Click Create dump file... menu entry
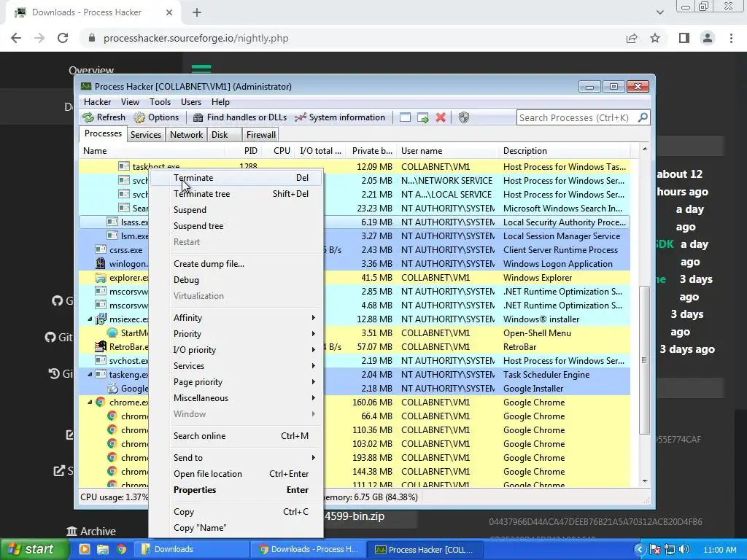Screen dimensions: 747x560 [237, 264]
